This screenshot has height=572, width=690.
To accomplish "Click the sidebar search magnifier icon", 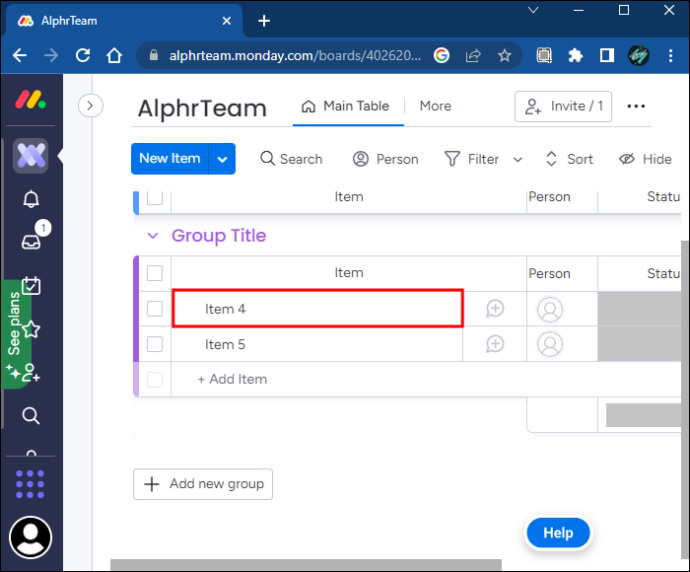I will pos(31,415).
